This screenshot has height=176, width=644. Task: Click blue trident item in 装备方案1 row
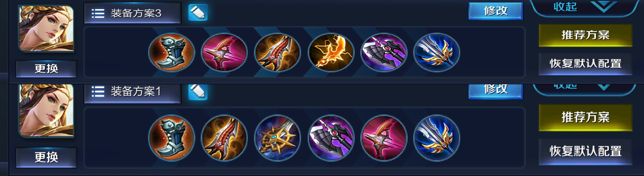tap(437, 138)
